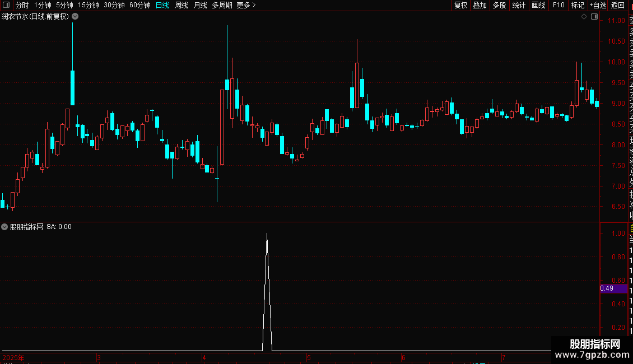Click the 0.49 value marker on indicator axis
The height and width of the screenshot is (364, 633).
coord(613,288)
